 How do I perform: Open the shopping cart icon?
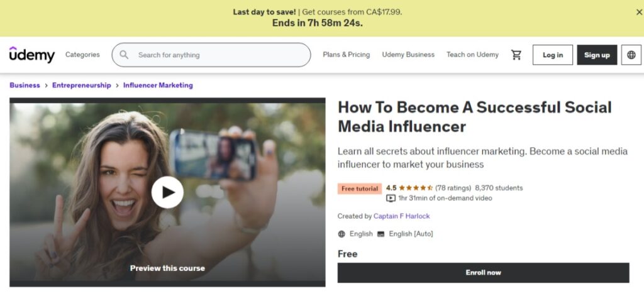coord(516,55)
